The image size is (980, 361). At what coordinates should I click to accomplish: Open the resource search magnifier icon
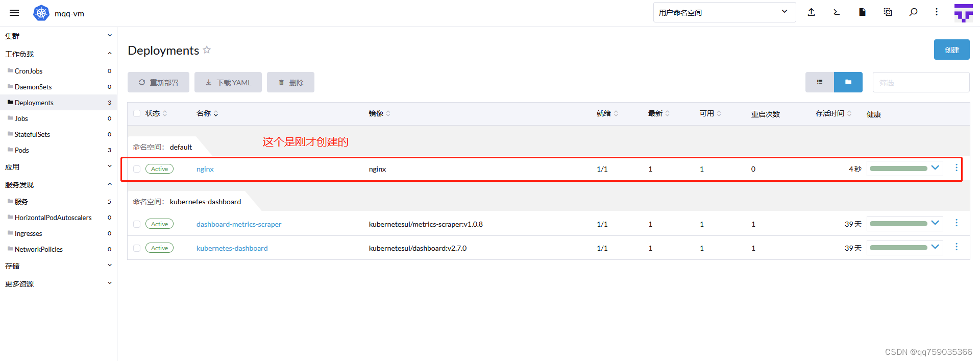pos(914,12)
